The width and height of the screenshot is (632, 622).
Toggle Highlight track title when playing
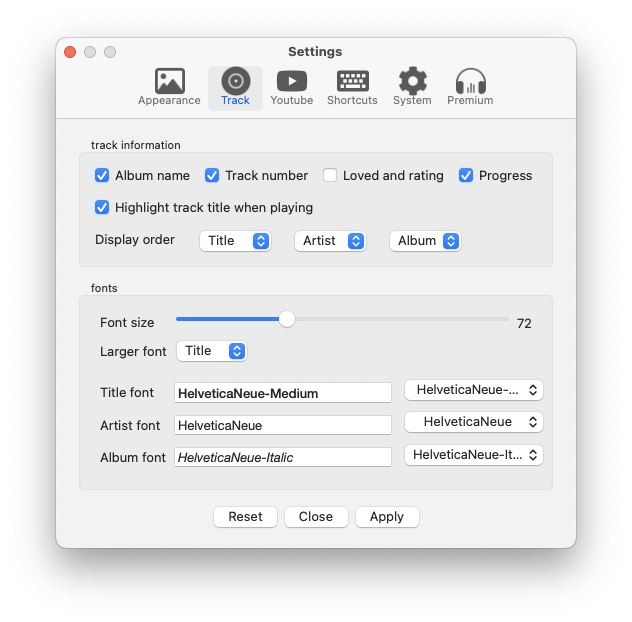(x=102, y=207)
